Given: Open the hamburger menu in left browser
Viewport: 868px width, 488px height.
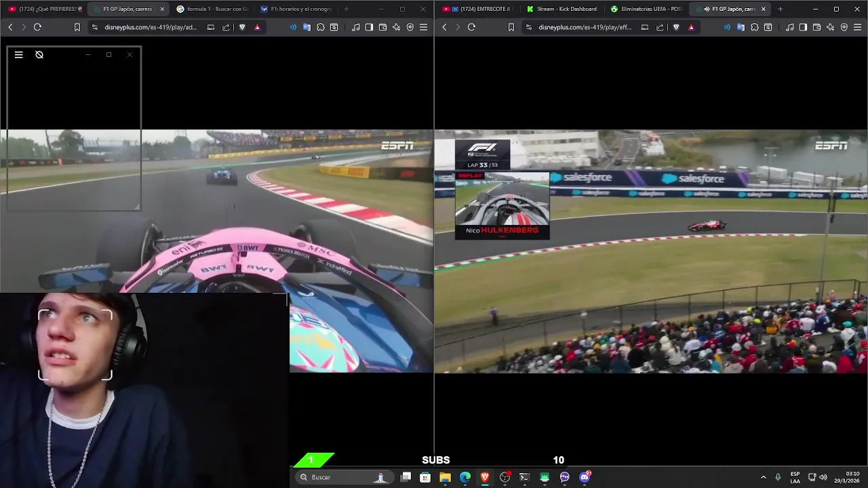Looking at the screenshot, I should (423, 27).
